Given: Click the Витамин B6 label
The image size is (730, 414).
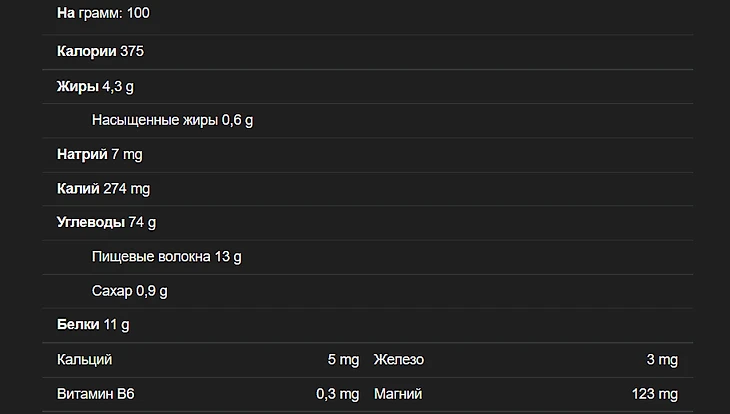Looking at the screenshot, I should [96, 394].
